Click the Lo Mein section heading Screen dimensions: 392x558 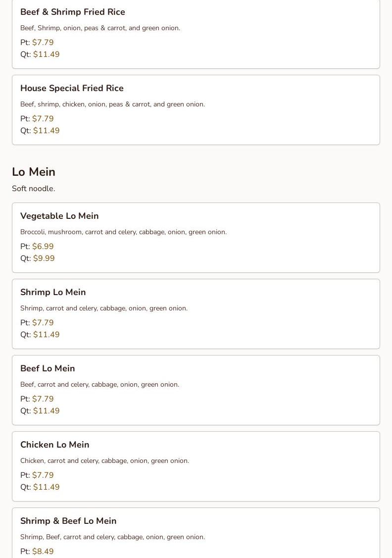coord(34,172)
